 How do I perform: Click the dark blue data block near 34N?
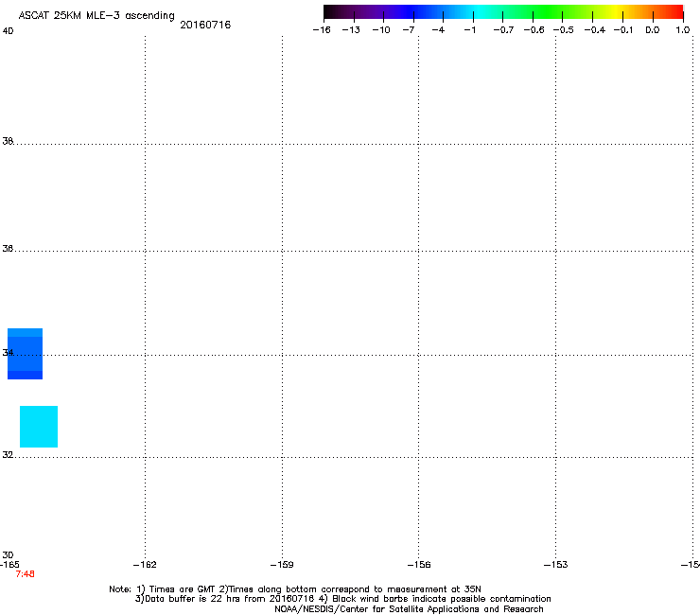[x=25, y=354]
